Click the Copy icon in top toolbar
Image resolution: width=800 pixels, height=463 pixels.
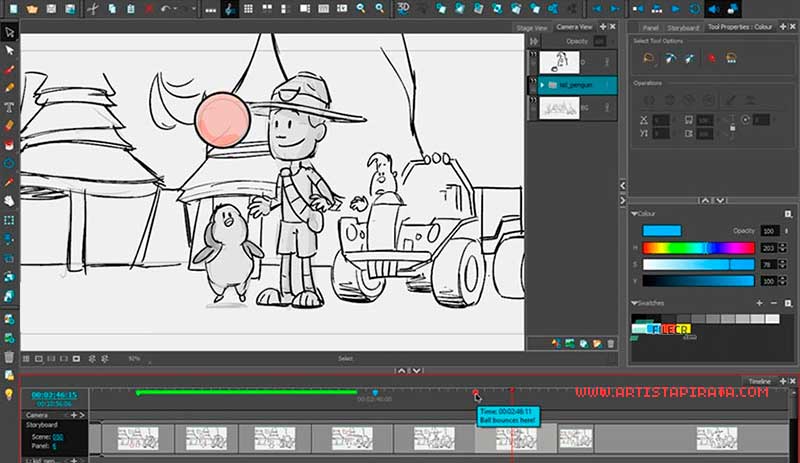112,9
